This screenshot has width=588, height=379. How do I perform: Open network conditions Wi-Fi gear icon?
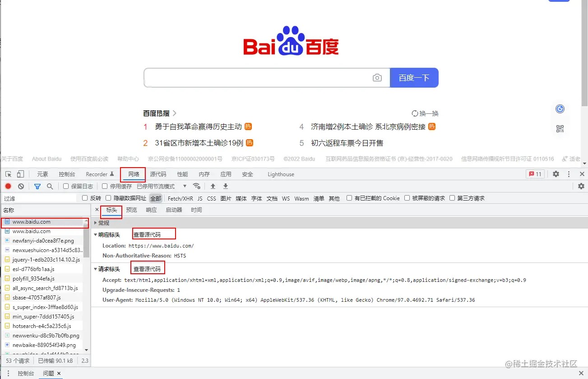click(x=196, y=186)
